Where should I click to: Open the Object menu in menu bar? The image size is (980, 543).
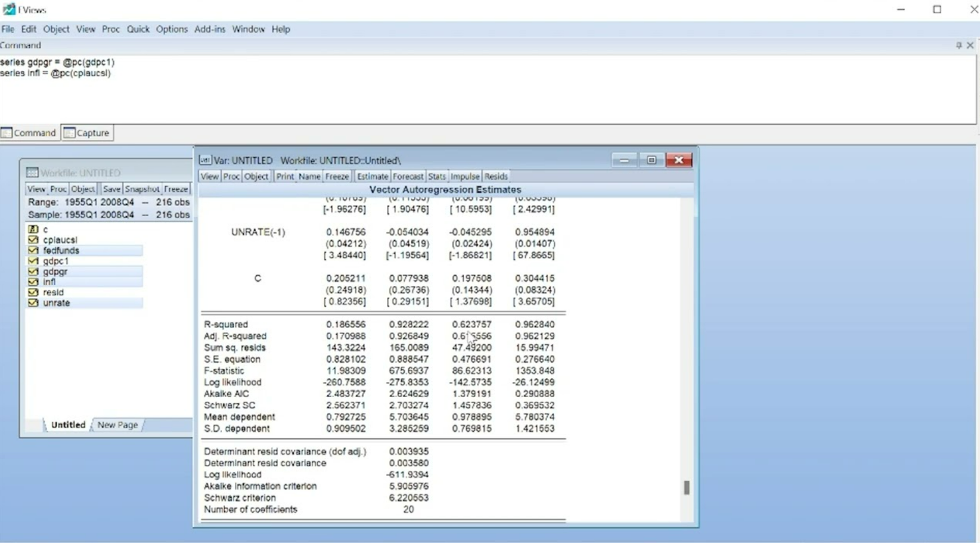56,29
